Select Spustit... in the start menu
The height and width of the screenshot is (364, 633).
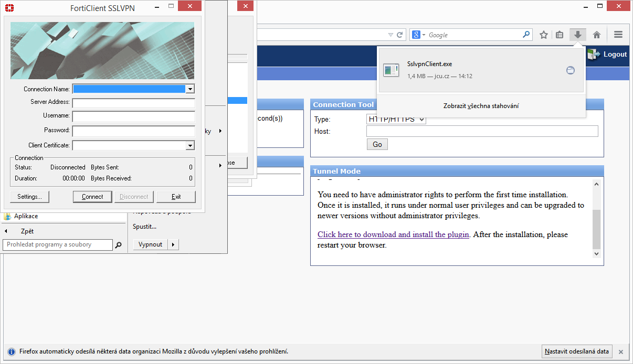click(144, 227)
